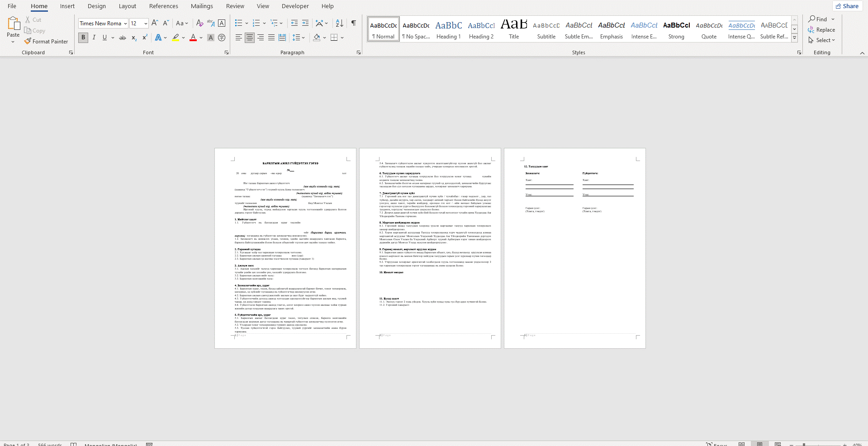Open the font size dropdown

(146, 24)
